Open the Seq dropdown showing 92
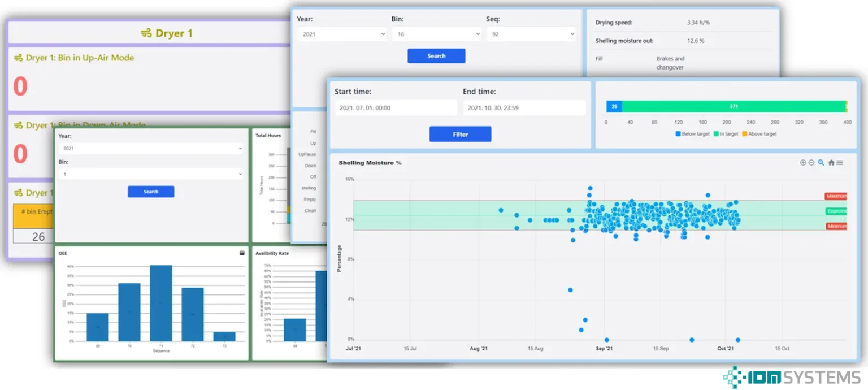The image size is (868, 390). click(531, 34)
